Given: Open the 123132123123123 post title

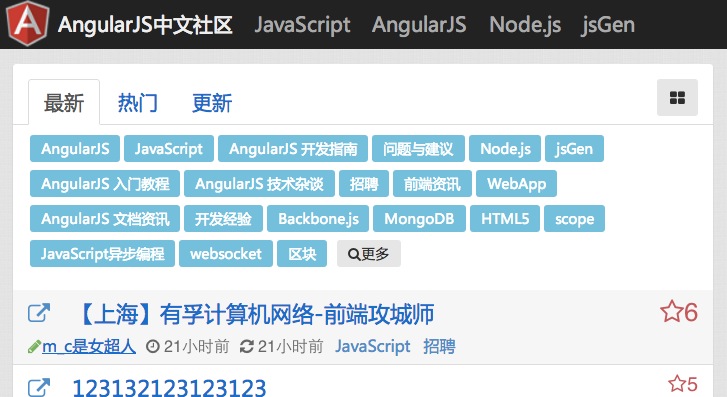Looking at the screenshot, I should tap(169, 388).
